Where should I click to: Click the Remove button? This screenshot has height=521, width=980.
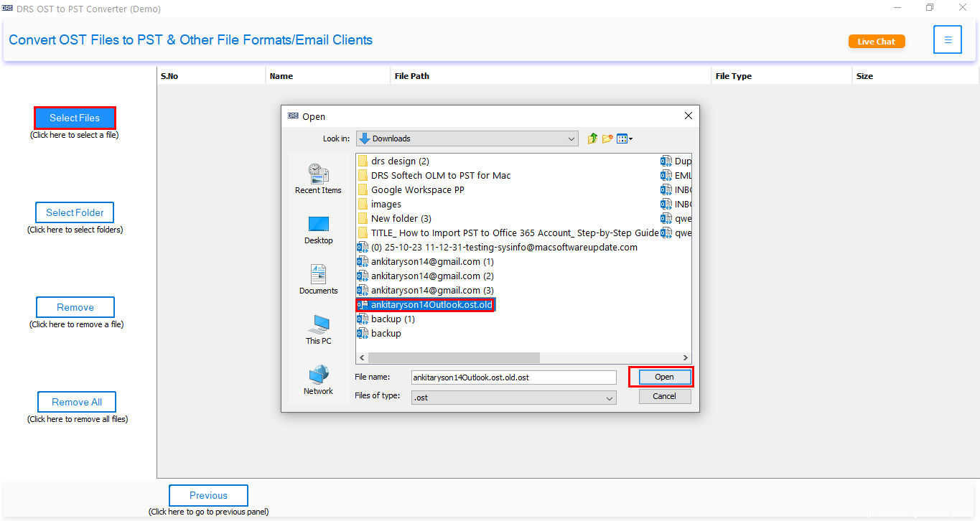pyautogui.click(x=75, y=307)
